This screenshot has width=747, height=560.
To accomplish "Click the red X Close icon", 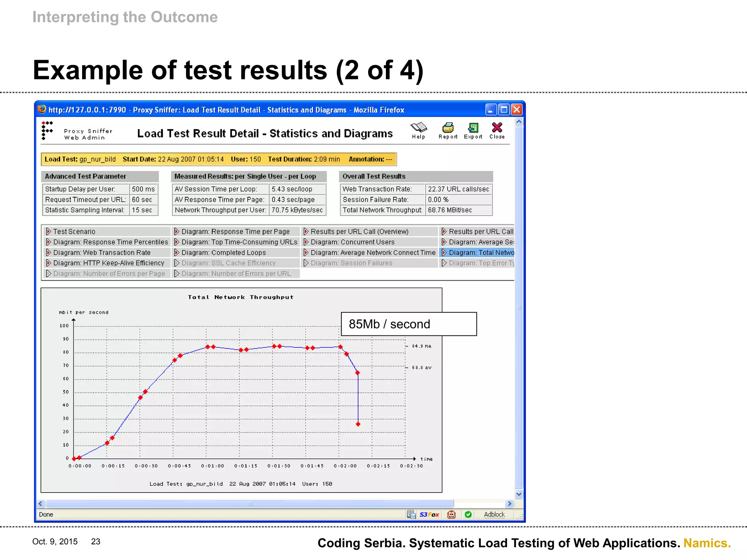I will click(x=497, y=128).
